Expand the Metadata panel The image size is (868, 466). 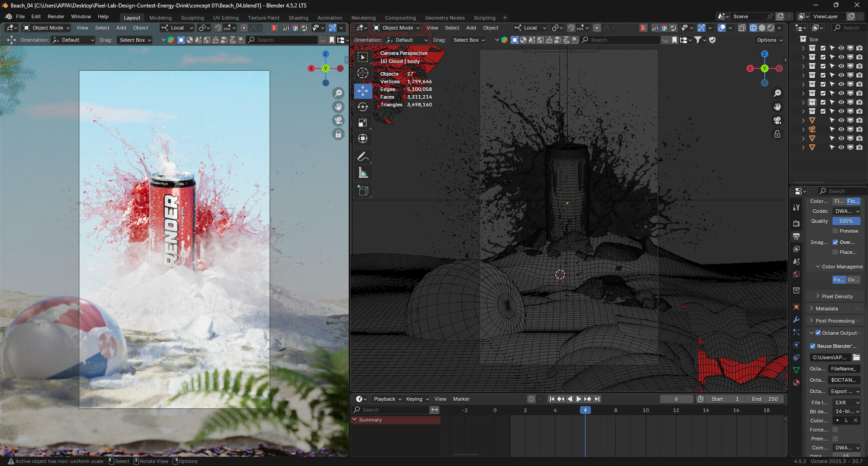[x=827, y=309]
